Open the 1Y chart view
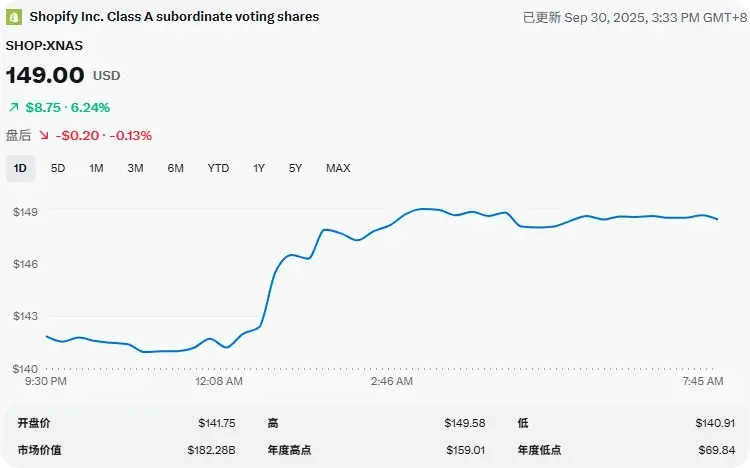This screenshot has height=468, width=750. 259,168
